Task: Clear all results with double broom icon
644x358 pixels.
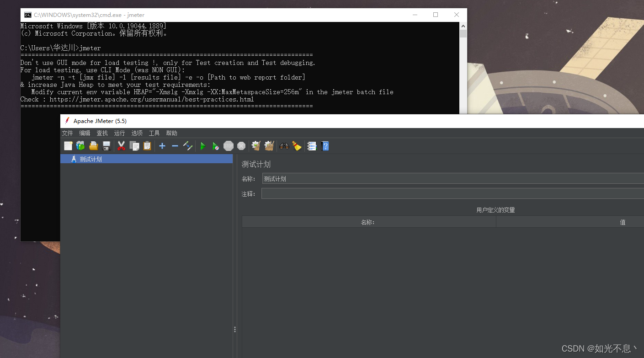Action: point(269,146)
